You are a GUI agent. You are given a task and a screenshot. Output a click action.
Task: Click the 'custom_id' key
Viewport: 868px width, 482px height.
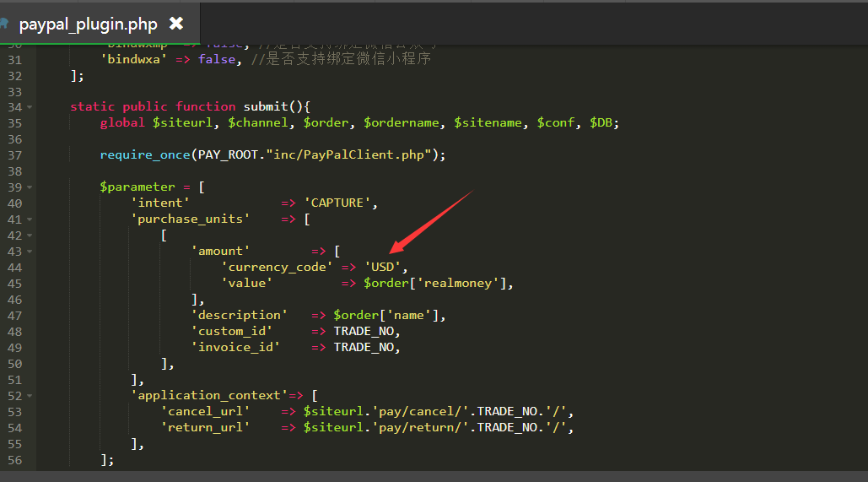point(231,331)
